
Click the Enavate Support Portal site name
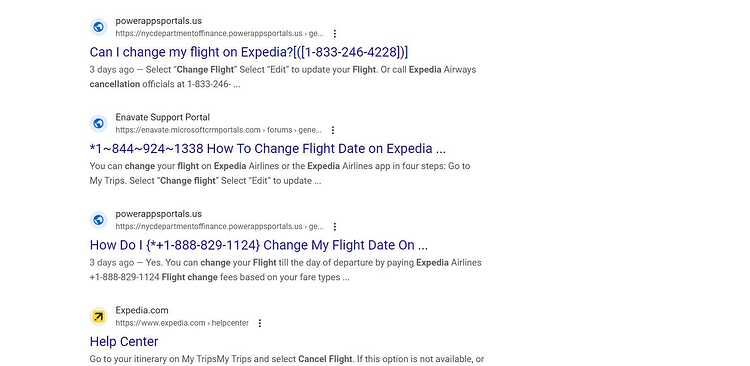click(163, 117)
